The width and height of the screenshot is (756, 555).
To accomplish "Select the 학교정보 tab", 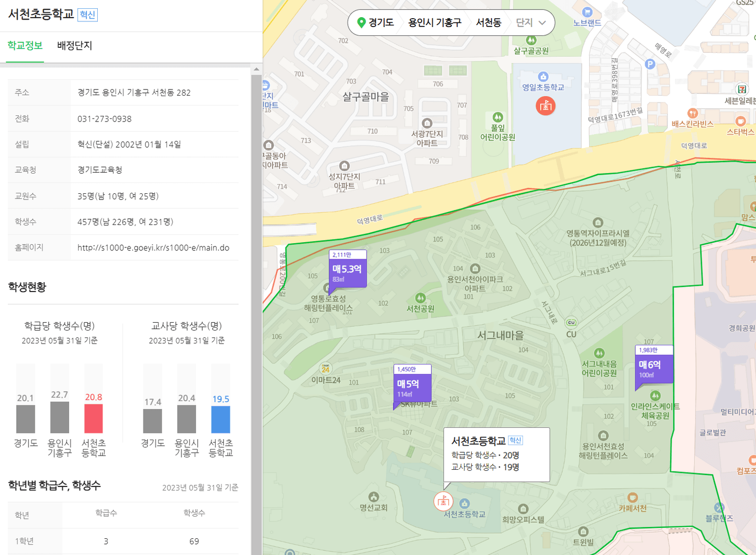I will tap(25, 46).
